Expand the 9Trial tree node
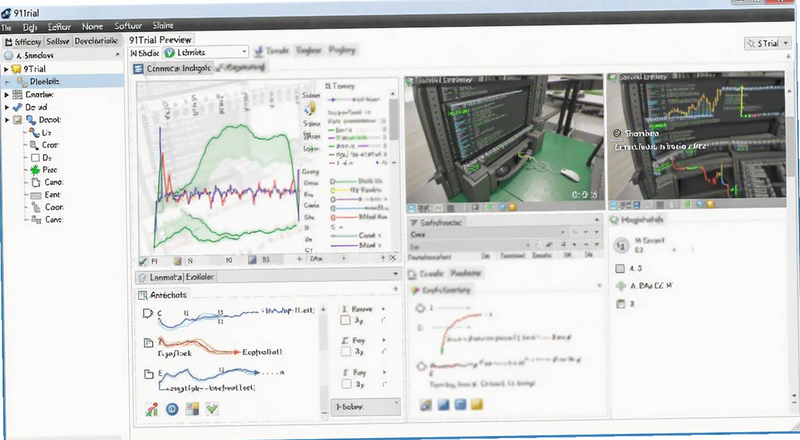800x440 pixels. pyautogui.click(x=6, y=69)
